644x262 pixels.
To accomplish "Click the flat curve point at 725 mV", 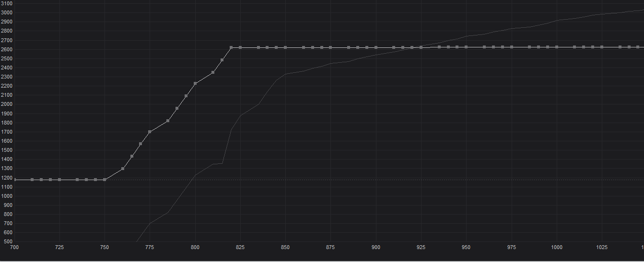I will [x=59, y=180].
